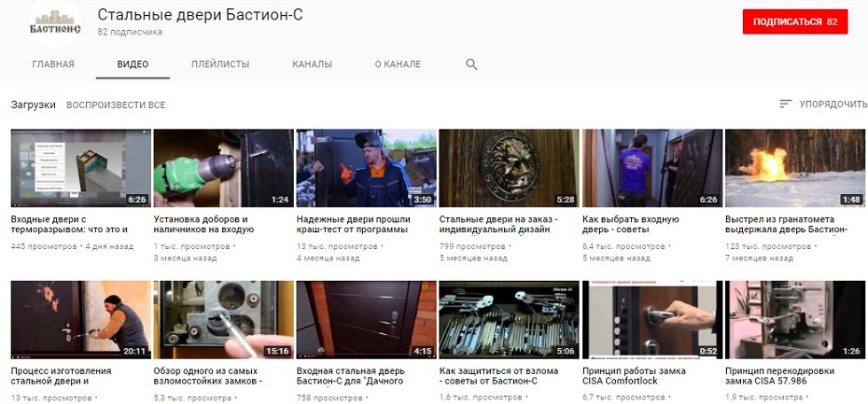Open title Обзор одного из самых взломостойких замков
Screen dimensions: 868x404
(207, 376)
